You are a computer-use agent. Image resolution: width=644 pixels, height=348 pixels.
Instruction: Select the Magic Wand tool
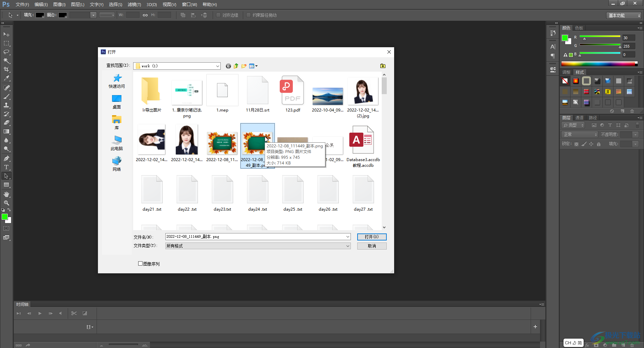[x=6, y=61]
